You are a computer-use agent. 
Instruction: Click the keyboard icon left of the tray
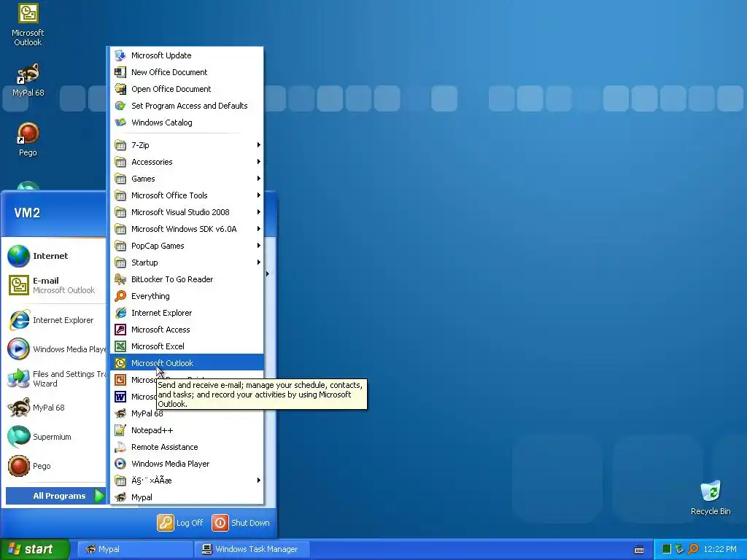(x=639, y=550)
